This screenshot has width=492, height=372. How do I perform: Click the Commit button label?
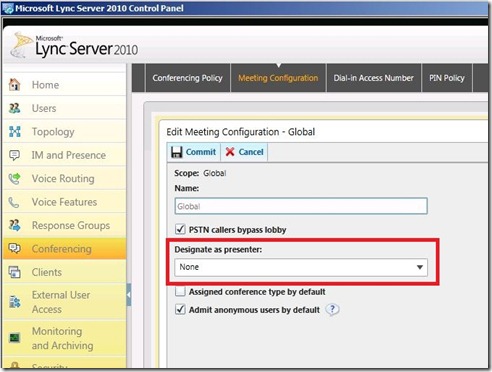pyautogui.click(x=201, y=152)
